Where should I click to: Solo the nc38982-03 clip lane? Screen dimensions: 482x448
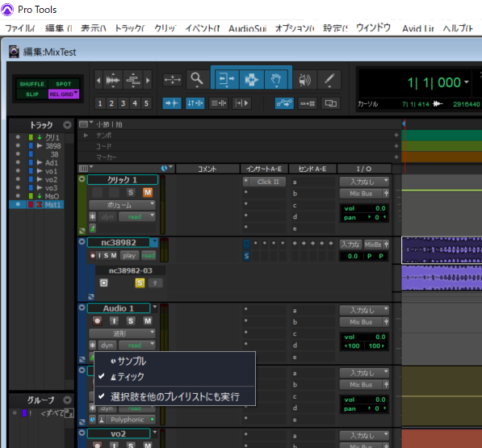point(140,283)
